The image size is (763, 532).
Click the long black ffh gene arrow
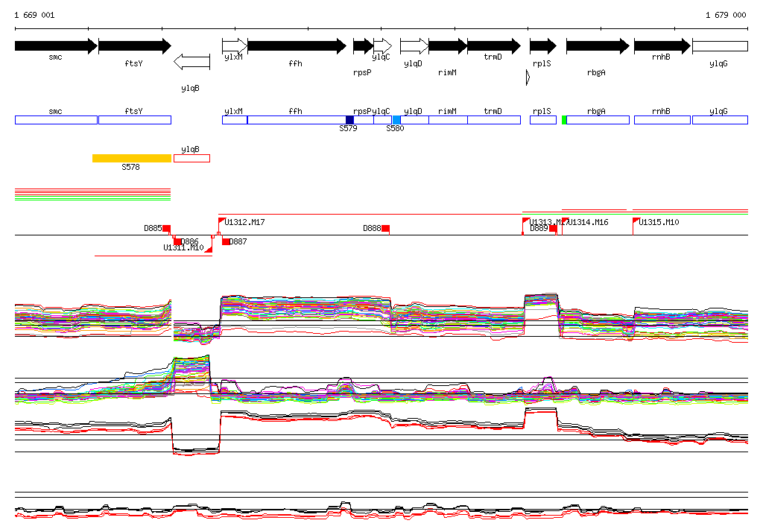coord(297,46)
